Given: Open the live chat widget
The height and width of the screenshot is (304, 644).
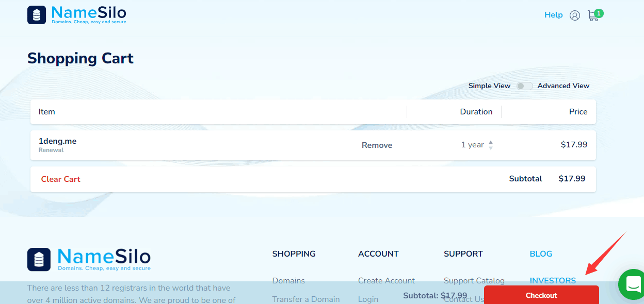Looking at the screenshot, I should tap(632, 284).
